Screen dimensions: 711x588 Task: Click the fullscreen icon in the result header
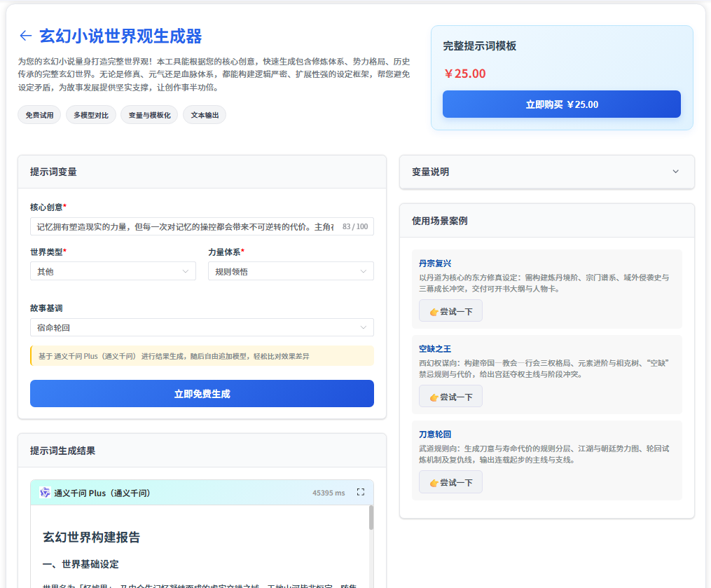point(361,493)
